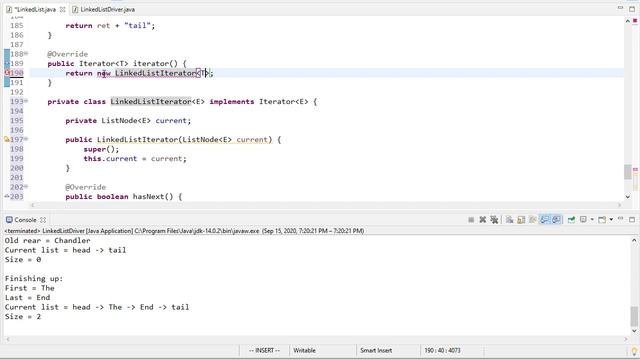Click line number 195 in the gutter
Viewport: 640px width, 360px height.
[17, 120]
